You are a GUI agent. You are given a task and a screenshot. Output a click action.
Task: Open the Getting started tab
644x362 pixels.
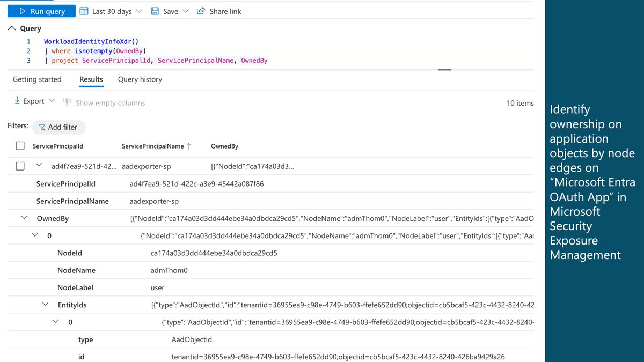(x=37, y=79)
